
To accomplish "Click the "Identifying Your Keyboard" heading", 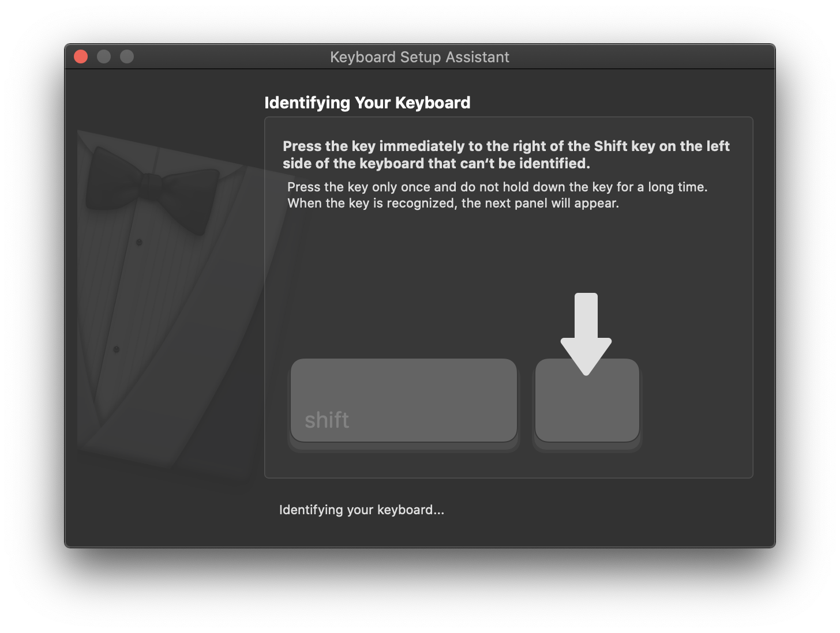I will (367, 103).
